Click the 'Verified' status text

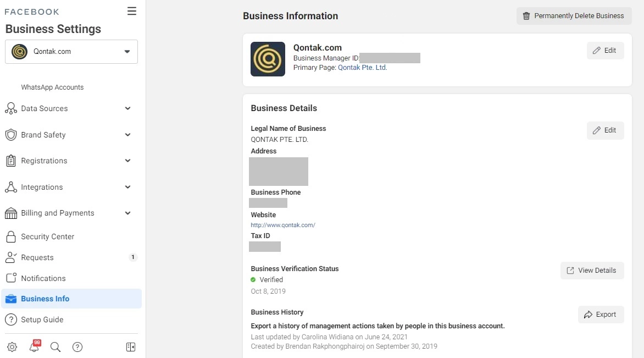pos(271,279)
